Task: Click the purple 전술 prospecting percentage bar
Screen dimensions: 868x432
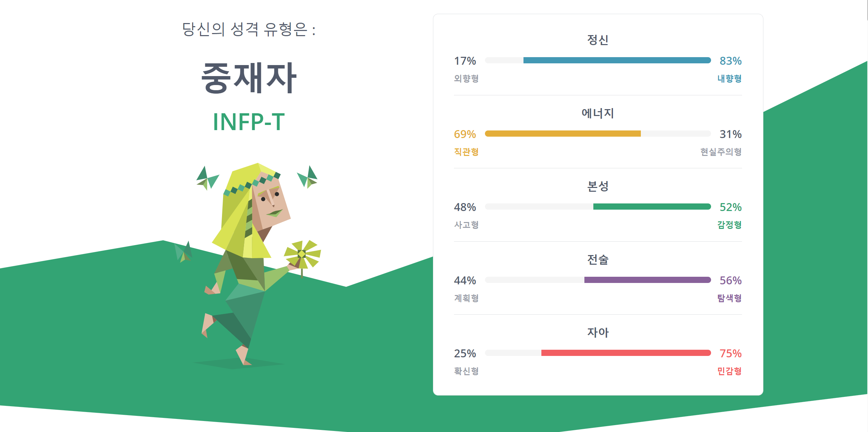Action: (647, 280)
